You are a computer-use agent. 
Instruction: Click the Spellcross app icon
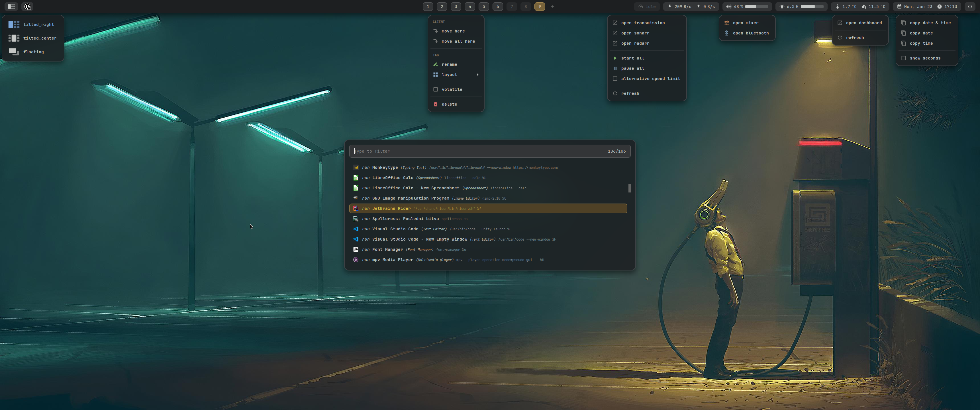[x=356, y=219]
